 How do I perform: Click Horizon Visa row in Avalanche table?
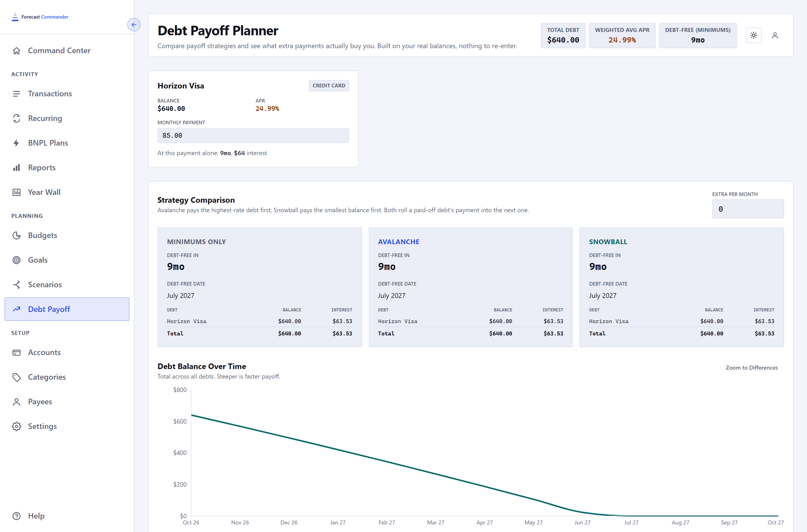pyautogui.click(x=470, y=321)
